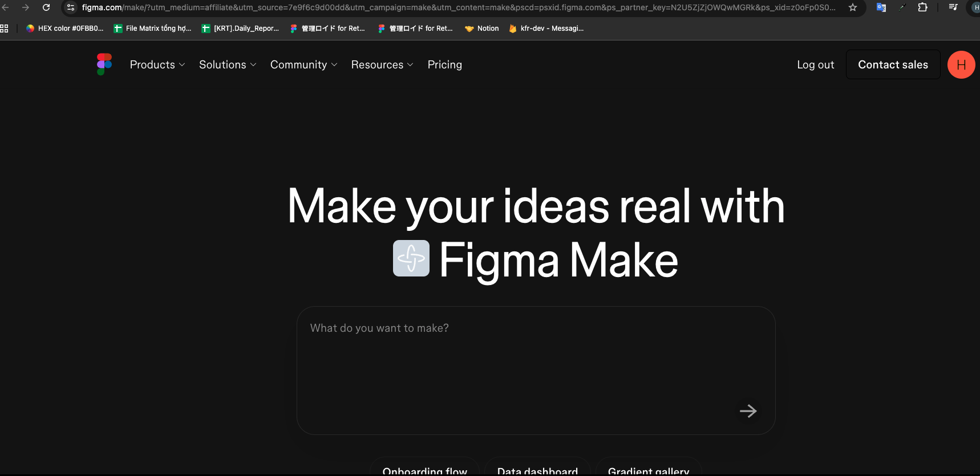Submit the prompt with the arrow button
The image size is (980, 476).
pyautogui.click(x=748, y=411)
